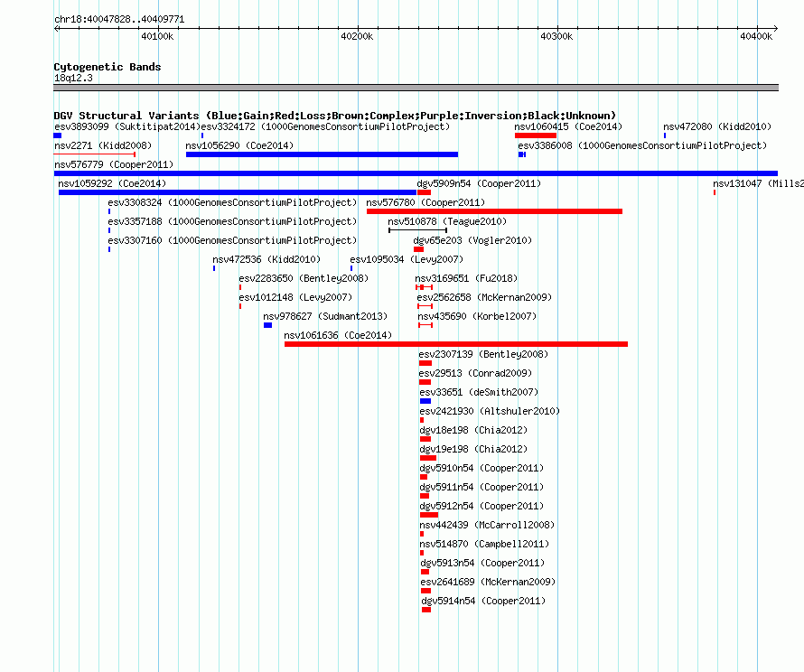Viewport: 804px width, 672px height.
Task: Click esv29513 (Conrad2009) label
Action: [475, 373]
